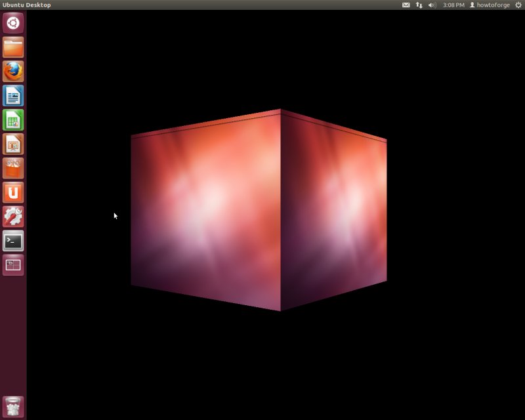Open the Files folder manager
The image size is (525, 420).
point(13,47)
